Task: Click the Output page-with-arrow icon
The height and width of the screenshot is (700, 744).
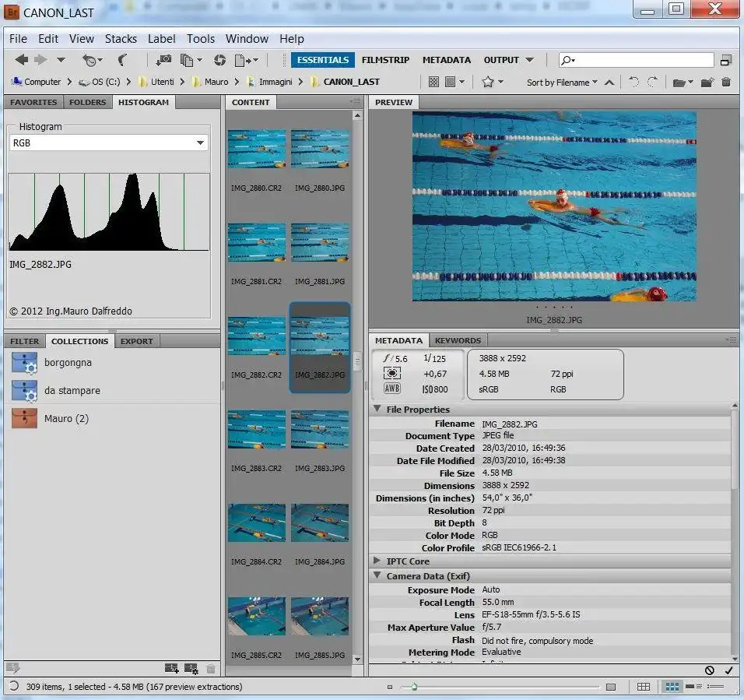Action: [241, 60]
